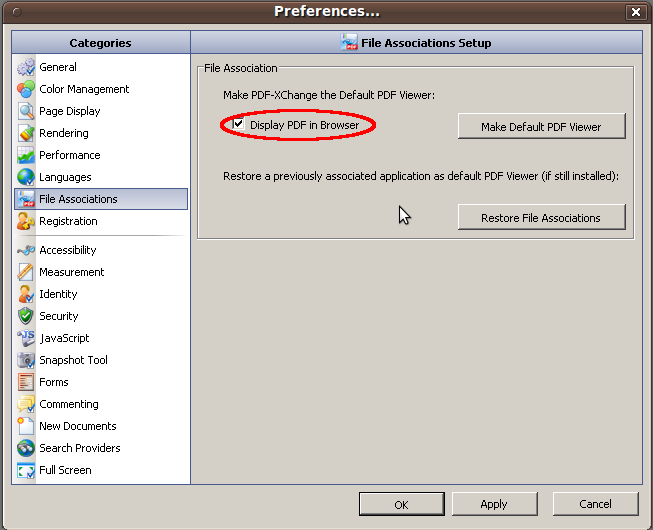The width and height of the screenshot is (653, 530).
Task: Click Restore File Associations button
Action: point(541,217)
